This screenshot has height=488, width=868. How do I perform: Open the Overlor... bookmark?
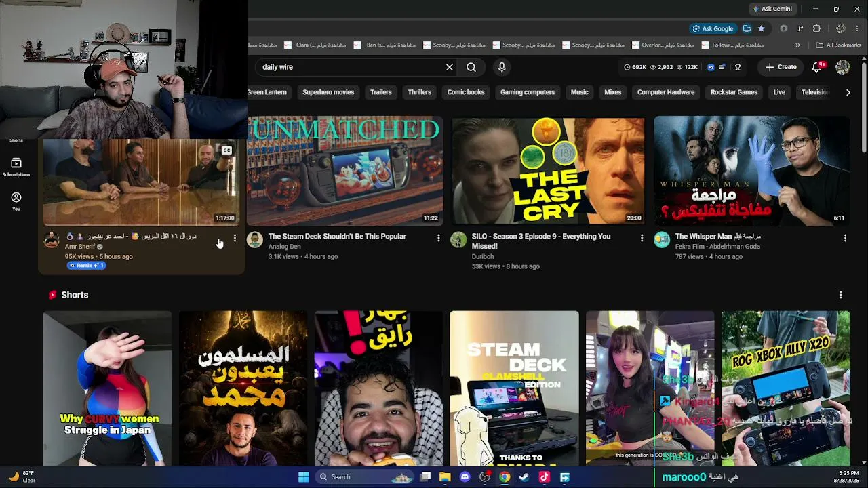(x=663, y=45)
